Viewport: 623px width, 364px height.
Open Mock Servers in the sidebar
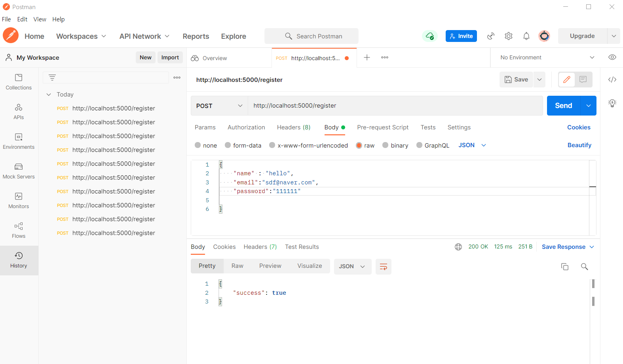coord(19,171)
